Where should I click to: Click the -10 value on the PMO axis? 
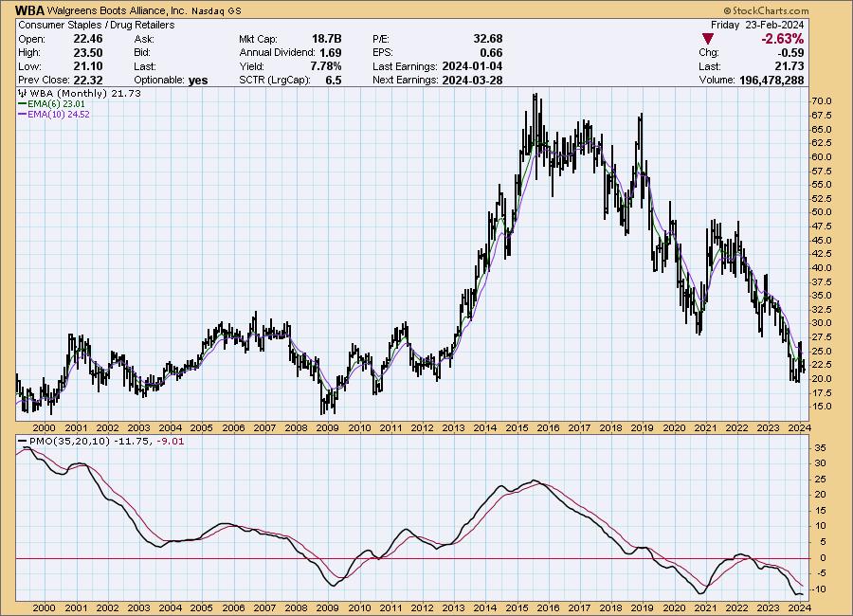(x=819, y=589)
